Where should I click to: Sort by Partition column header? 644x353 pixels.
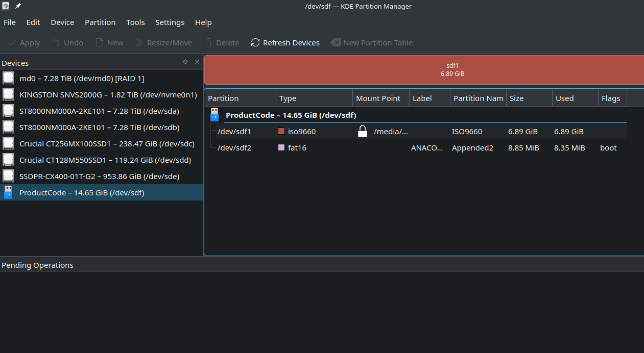[x=240, y=98]
